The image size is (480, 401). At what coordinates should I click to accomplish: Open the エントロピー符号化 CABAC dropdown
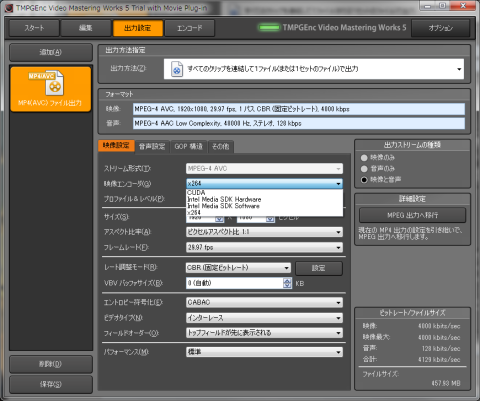[264, 303]
